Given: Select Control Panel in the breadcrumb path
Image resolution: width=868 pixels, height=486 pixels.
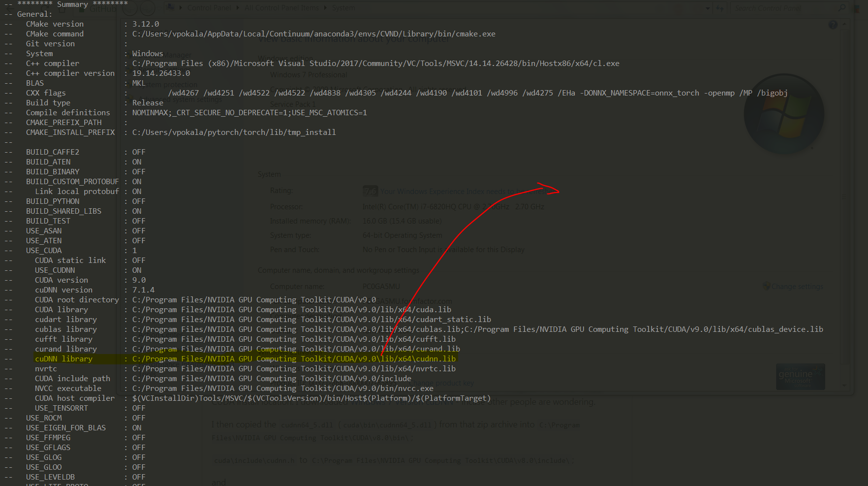Looking at the screenshot, I should (210, 7).
